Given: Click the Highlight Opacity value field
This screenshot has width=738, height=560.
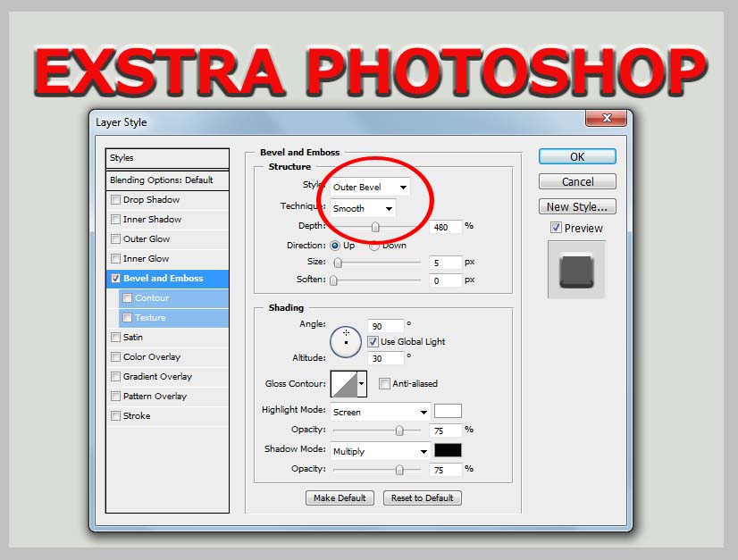Looking at the screenshot, I should pos(446,430).
